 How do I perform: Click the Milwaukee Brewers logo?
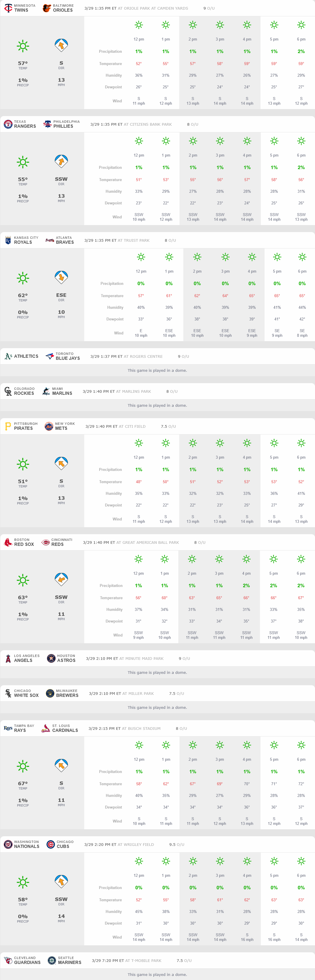click(50, 693)
